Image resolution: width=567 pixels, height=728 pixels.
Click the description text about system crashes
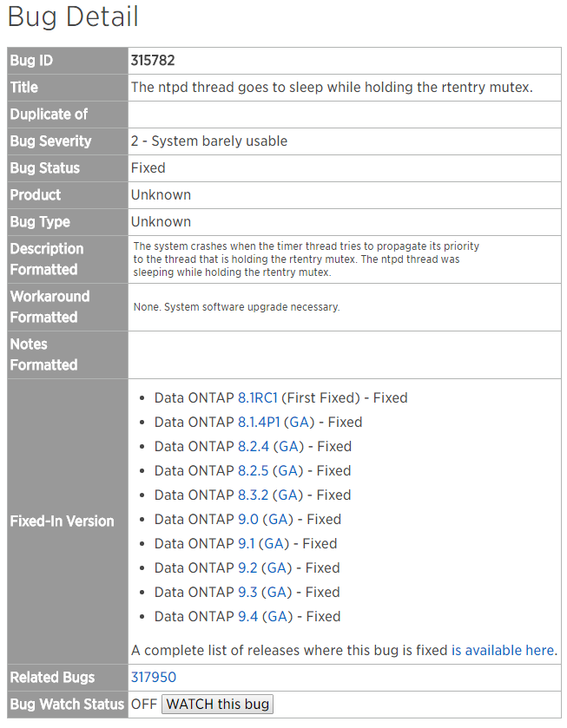click(307, 259)
